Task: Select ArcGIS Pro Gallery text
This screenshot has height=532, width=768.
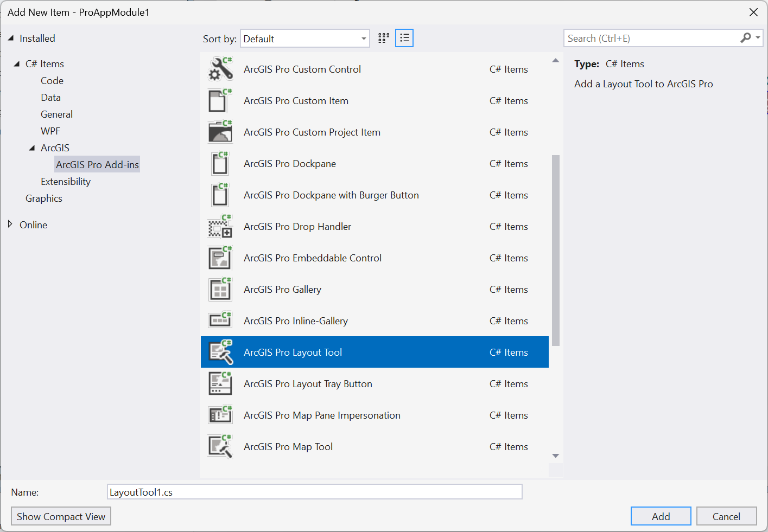Action: point(282,289)
